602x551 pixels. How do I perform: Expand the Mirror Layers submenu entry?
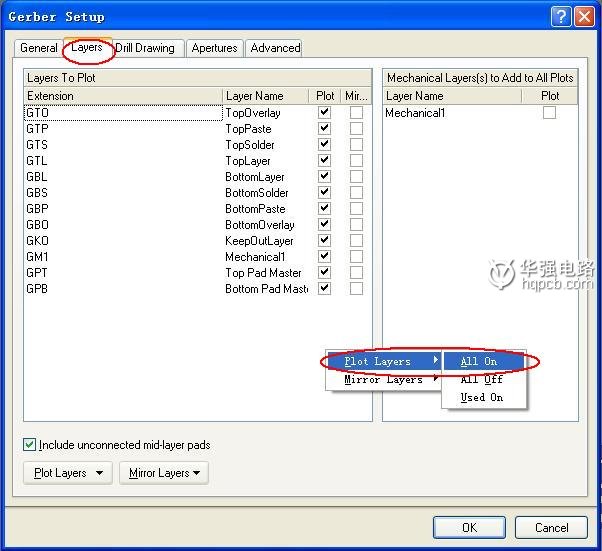(384, 380)
